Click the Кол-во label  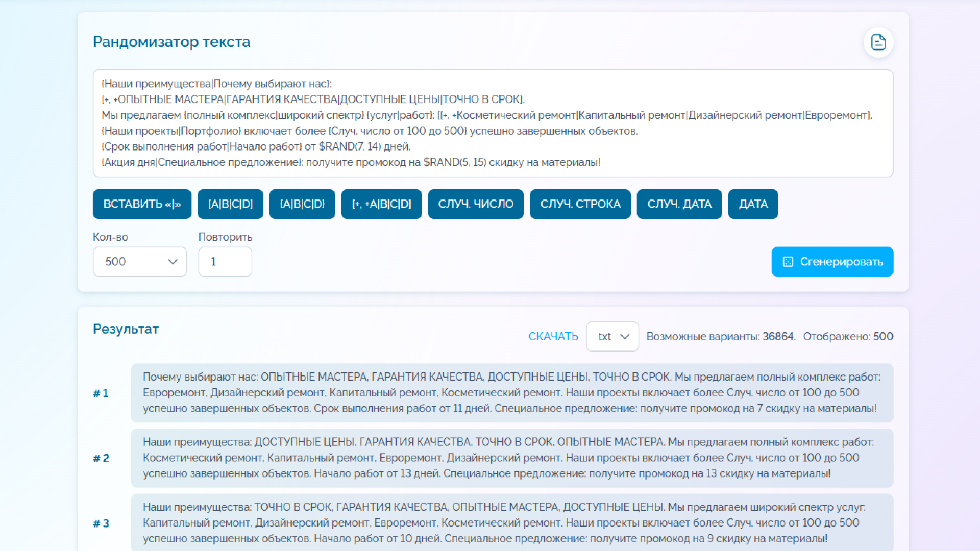[x=110, y=237]
